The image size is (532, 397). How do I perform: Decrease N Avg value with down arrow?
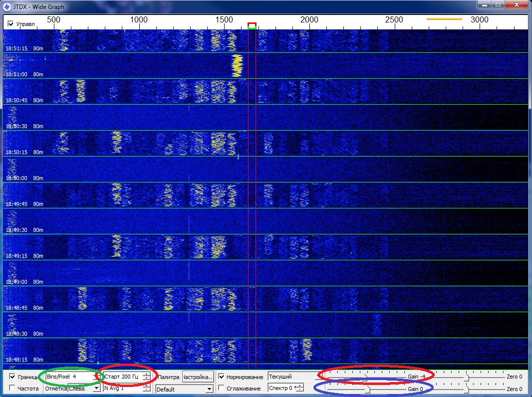click(x=146, y=391)
